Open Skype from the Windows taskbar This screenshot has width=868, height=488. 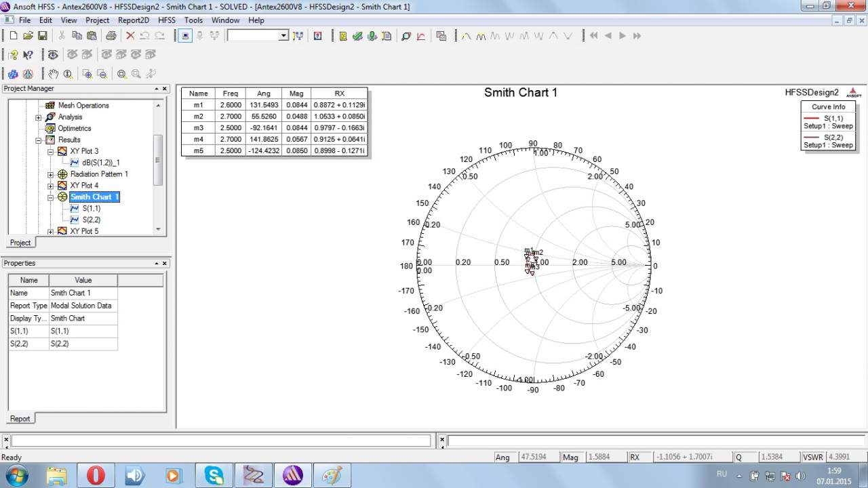click(214, 476)
